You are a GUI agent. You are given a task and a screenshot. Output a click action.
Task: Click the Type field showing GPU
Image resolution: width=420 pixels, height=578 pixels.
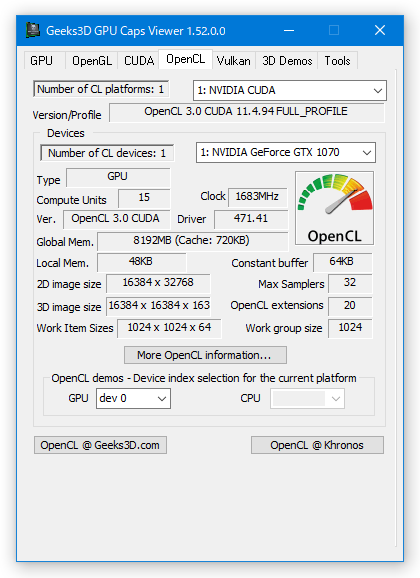pos(118,177)
